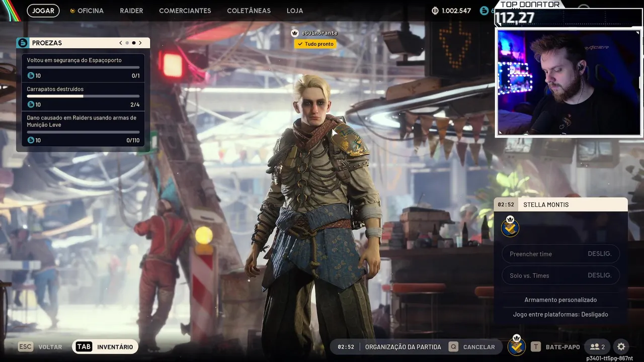The width and height of the screenshot is (644, 362).
Task: Switch to the OFICINA tab
Action: (87, 11)
